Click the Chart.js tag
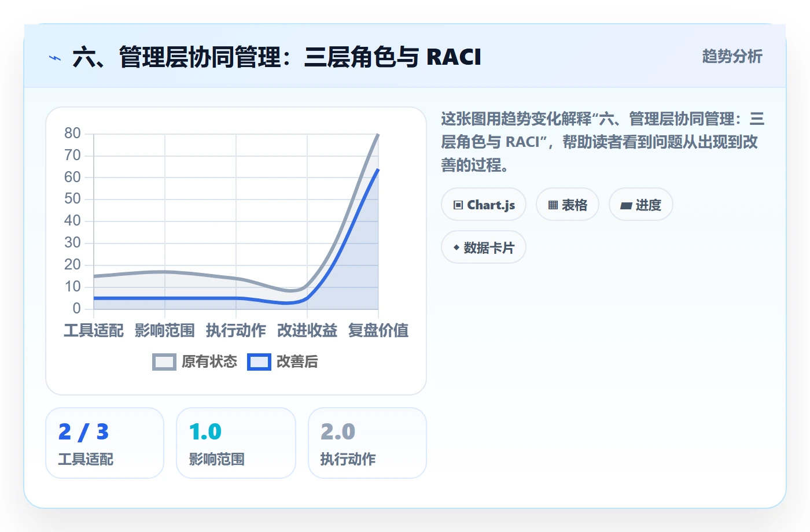 pos(484,205)
